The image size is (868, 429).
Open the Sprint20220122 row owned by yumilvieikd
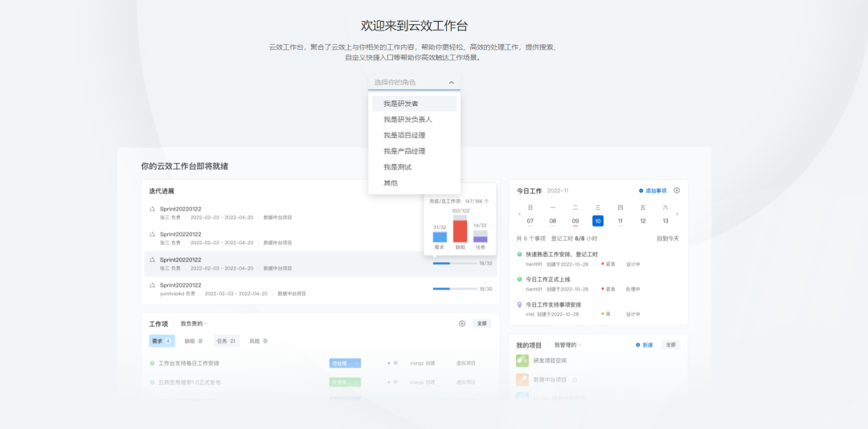(x=181, y=285)
